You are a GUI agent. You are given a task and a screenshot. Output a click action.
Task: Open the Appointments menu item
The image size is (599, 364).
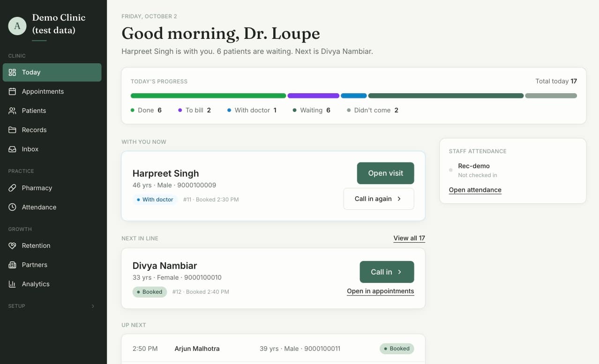pos(52,91)
